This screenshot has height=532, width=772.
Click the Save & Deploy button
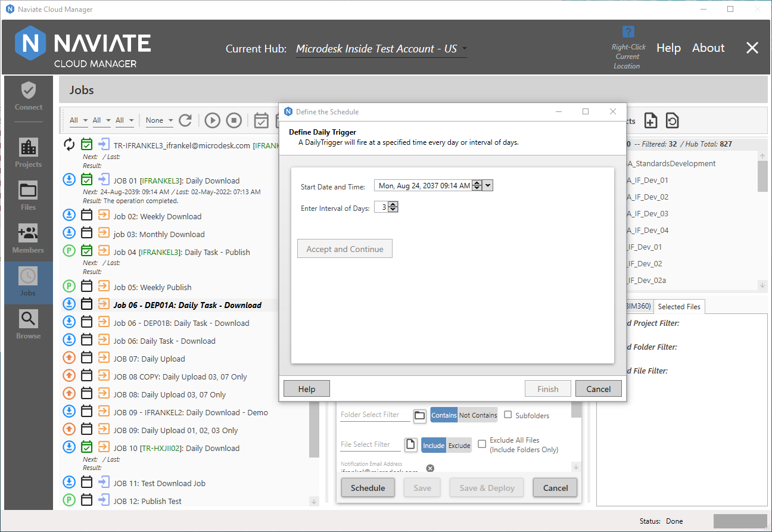[x=487, y=488]
